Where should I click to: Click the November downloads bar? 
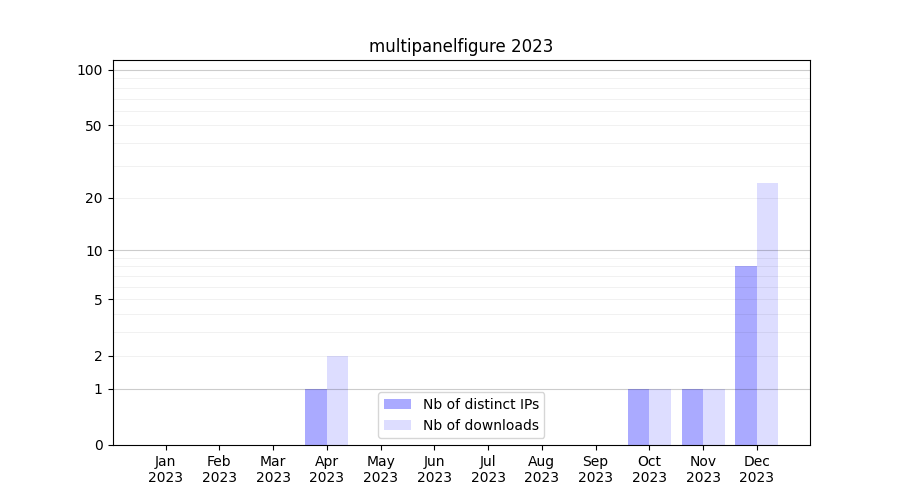714,417
